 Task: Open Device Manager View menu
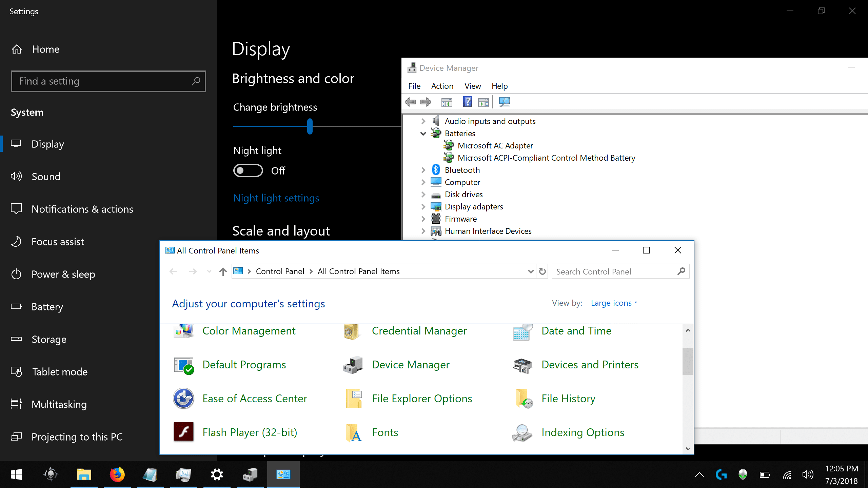(x=473, y=86)
